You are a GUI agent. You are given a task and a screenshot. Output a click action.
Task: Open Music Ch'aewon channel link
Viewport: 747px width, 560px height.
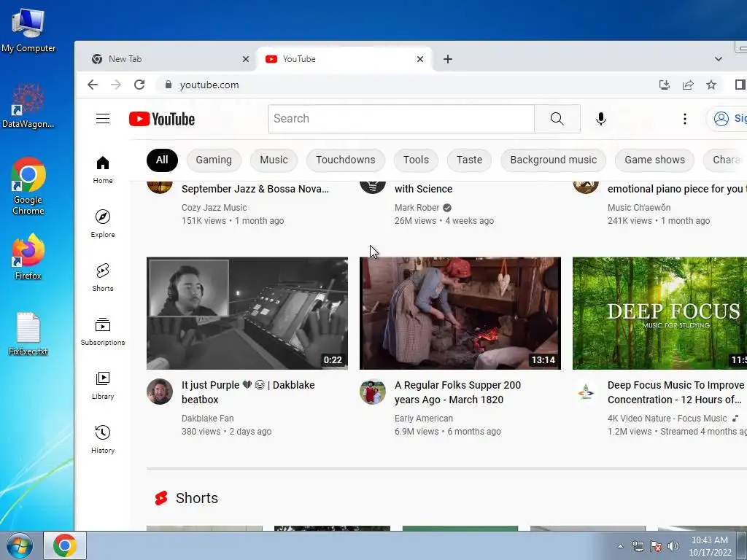click(x=639, y=208)
